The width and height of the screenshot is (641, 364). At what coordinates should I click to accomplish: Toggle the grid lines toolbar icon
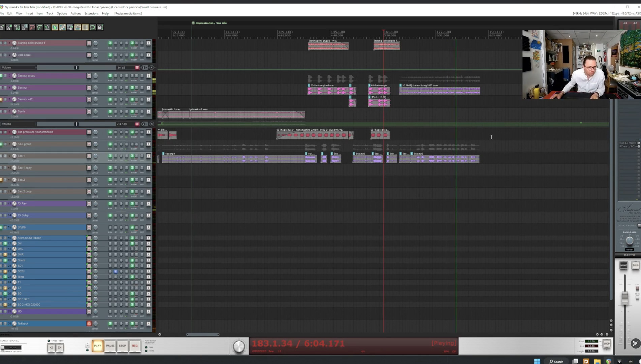(x=85, y=27)
